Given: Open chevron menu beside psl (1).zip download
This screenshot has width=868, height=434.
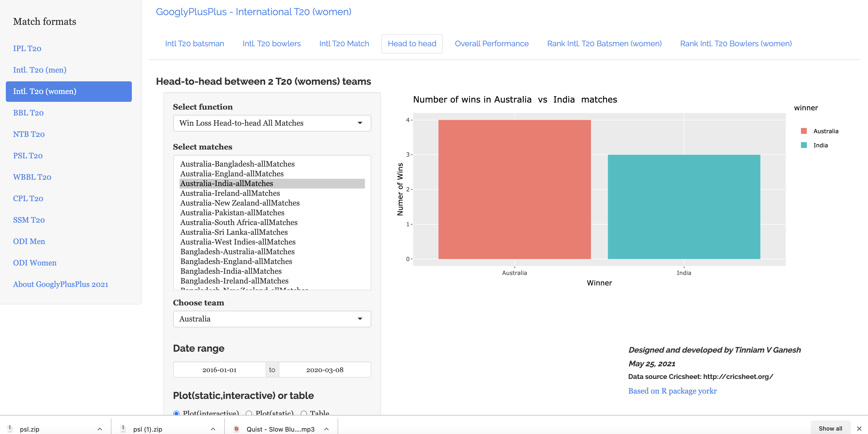Looking at the screenshot, I should (x=213, y=429).
